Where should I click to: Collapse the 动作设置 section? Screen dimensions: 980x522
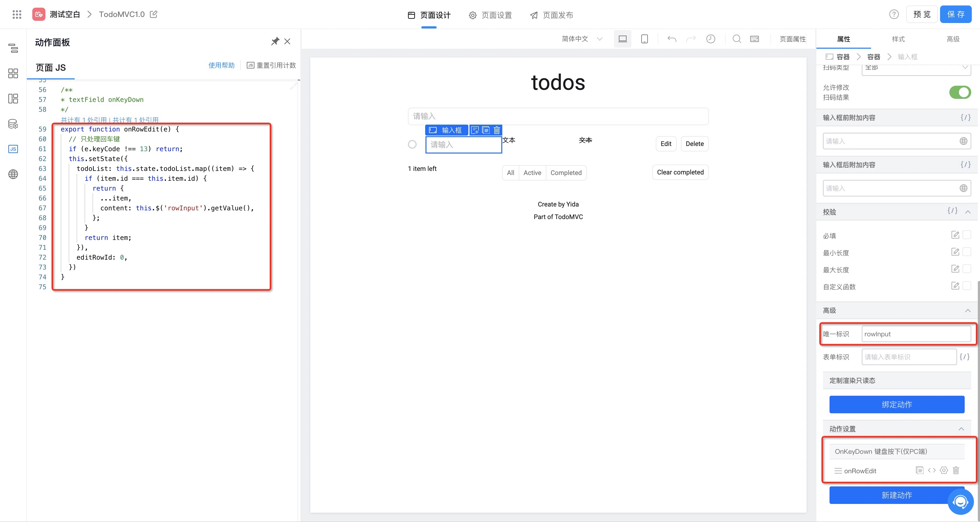pyautogui.click(x=961, y=429)
